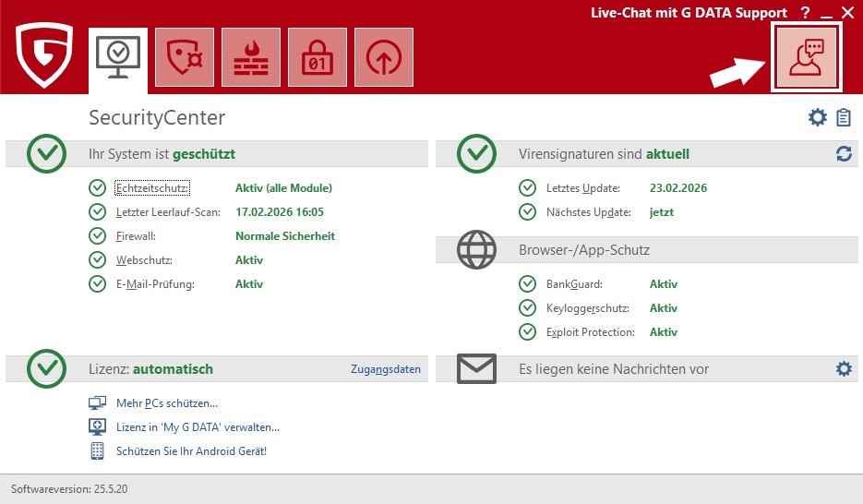
Task: Click the Nächstes Update label
Action: tap(588, 212)
